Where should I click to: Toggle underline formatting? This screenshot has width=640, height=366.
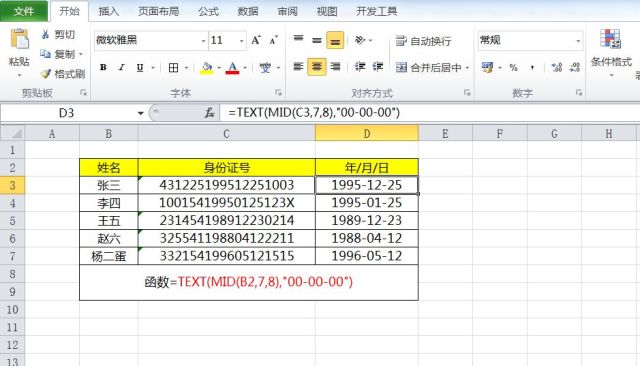(140, 67)
